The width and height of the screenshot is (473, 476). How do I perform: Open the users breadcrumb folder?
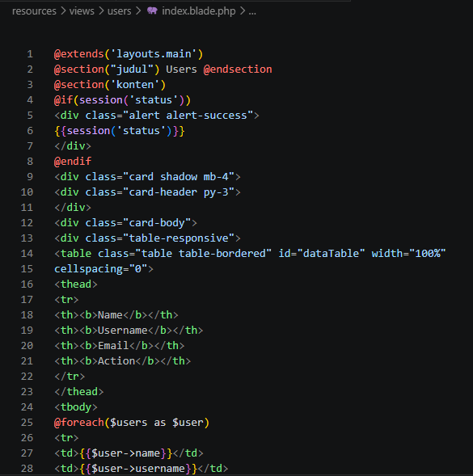pyautogui.click(x=120, y=11)
